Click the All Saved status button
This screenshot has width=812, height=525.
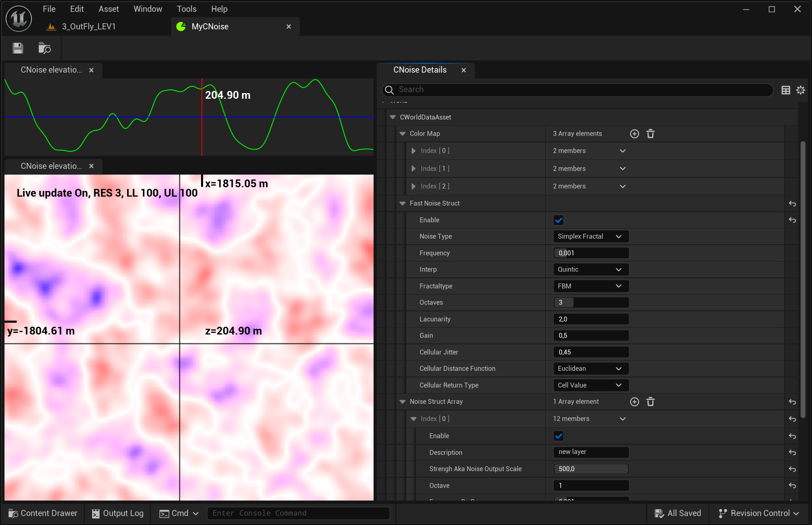[678, 513]
